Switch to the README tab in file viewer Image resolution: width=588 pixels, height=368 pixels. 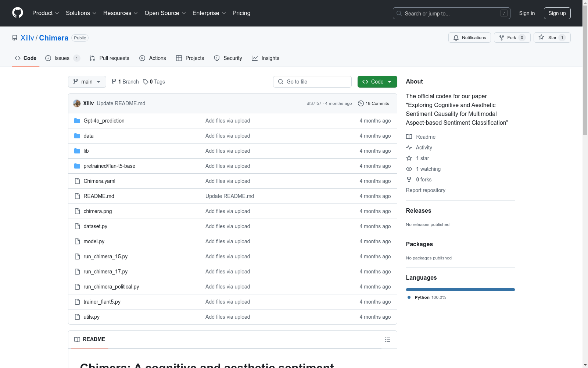[x=90, y=339]
